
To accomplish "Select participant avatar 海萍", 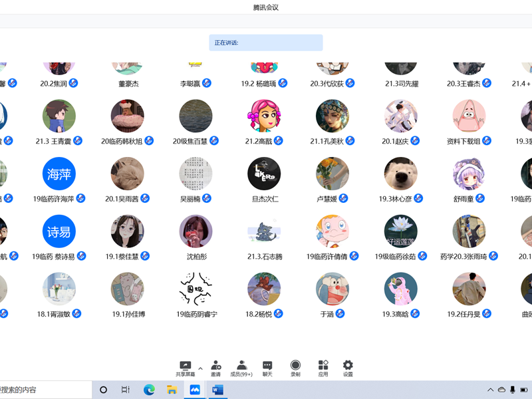I will coord(59,174).
